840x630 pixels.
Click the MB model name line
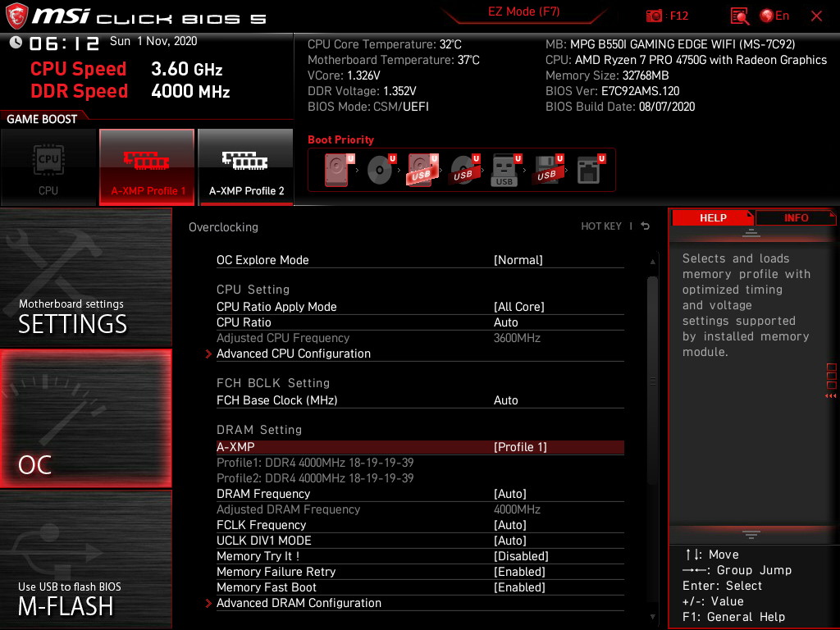coord(670,44)
